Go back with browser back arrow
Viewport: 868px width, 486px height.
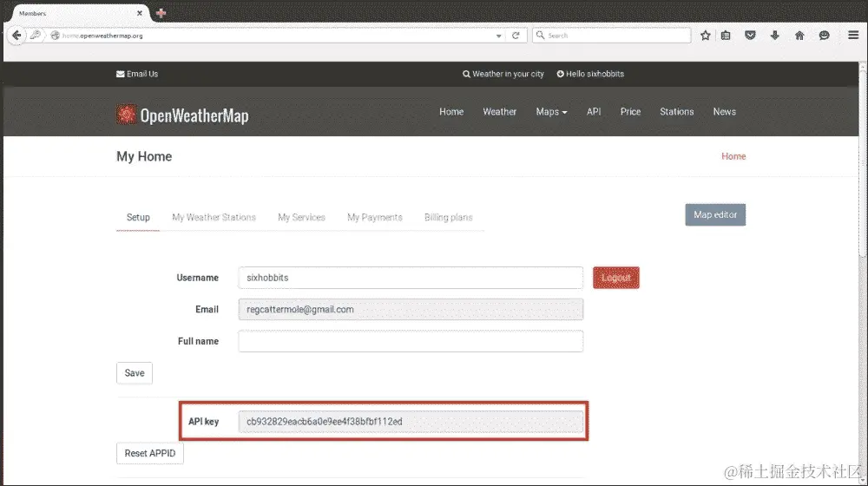[x=16, y=36]
